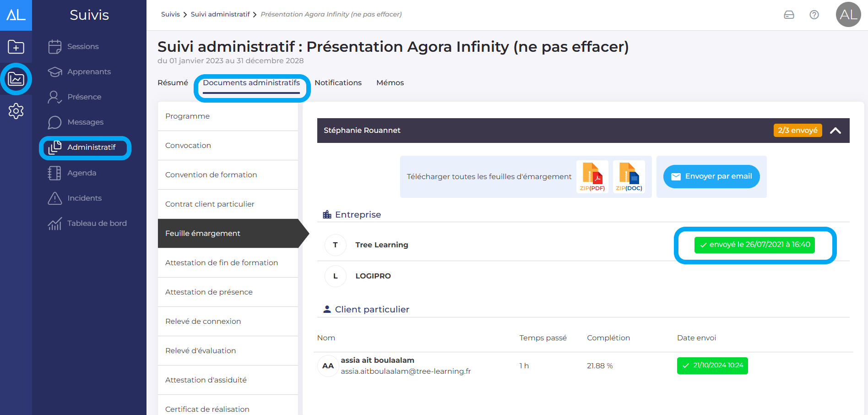Select Attestation de présence document type

pos(209,292)
